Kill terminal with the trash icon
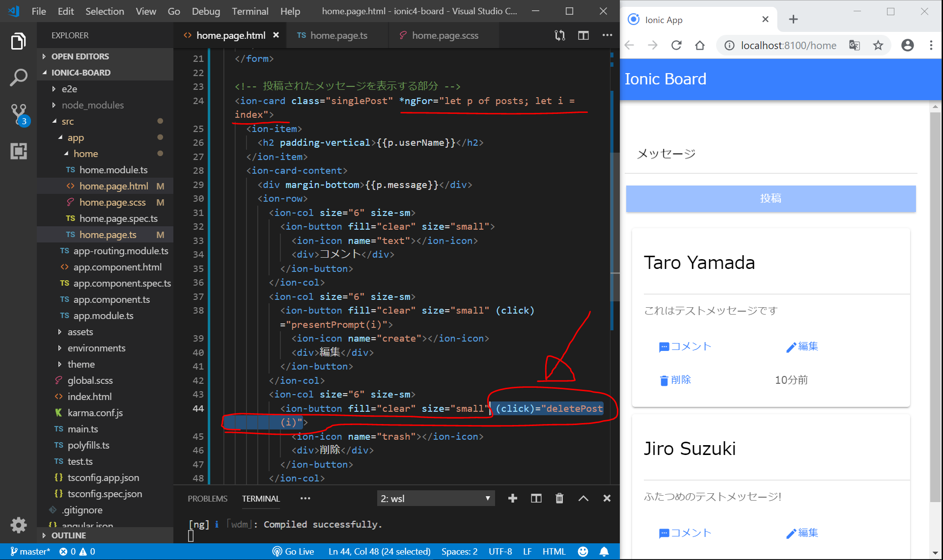This screenshot has width=943, height=560. (559, 499)
